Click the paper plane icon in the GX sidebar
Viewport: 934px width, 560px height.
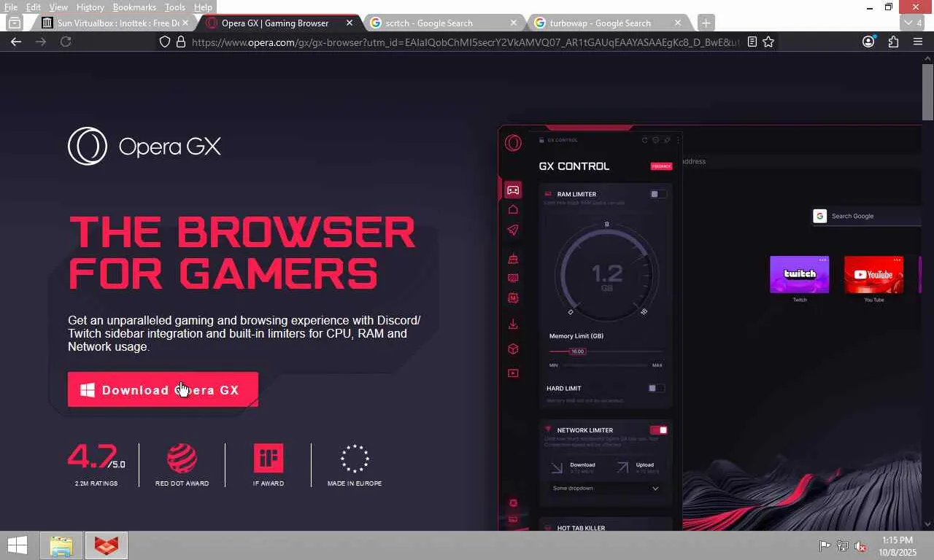(513, 230)
